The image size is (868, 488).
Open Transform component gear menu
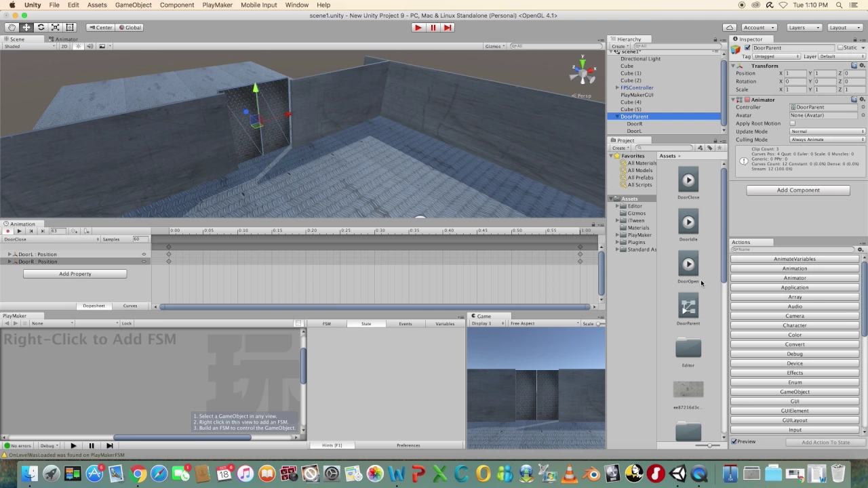pyautogui.click(x=862, y=66)
